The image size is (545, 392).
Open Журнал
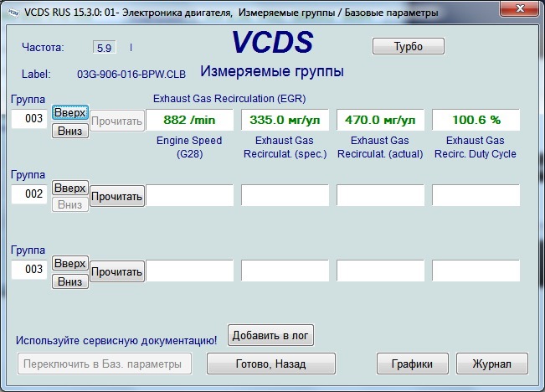492,364
